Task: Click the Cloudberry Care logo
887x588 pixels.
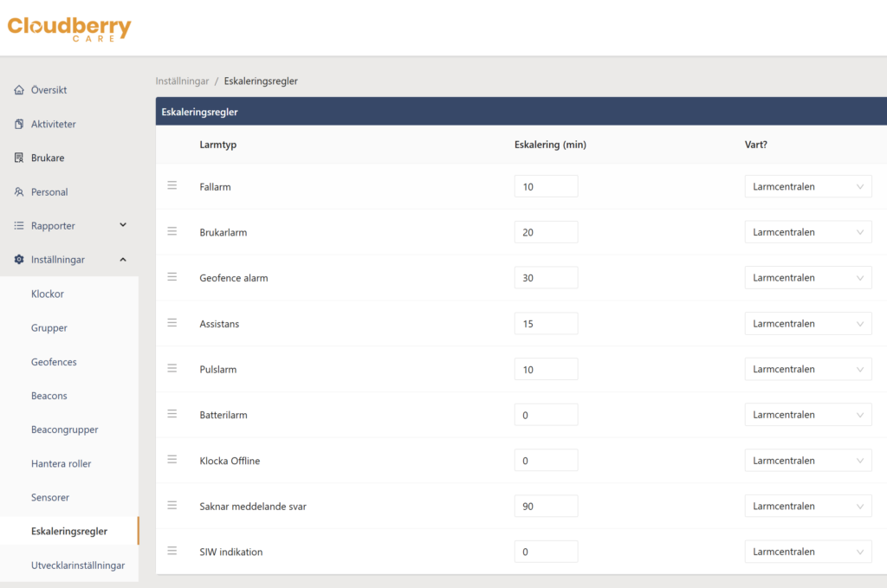Action: (x=69, y=29)
